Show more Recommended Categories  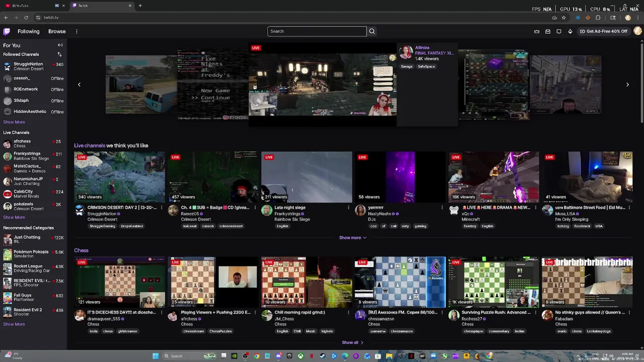(x=14, y=324)
